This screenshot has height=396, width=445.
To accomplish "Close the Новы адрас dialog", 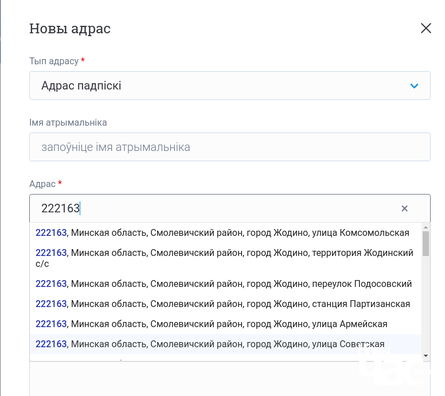I will (426, 28).
